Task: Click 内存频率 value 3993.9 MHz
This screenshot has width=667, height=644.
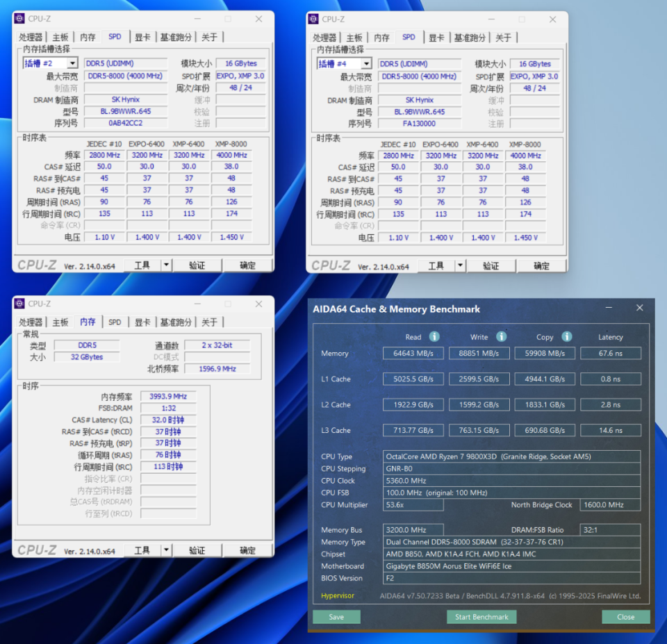Action: [x=168, y=397]
